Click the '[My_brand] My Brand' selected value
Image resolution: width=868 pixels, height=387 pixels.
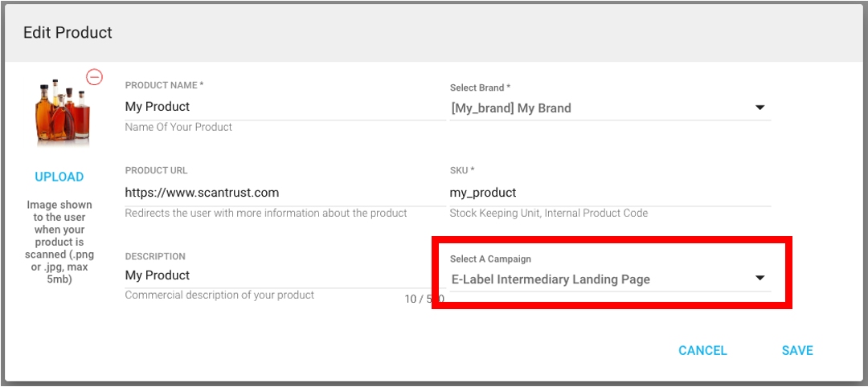tap(511, 108)
